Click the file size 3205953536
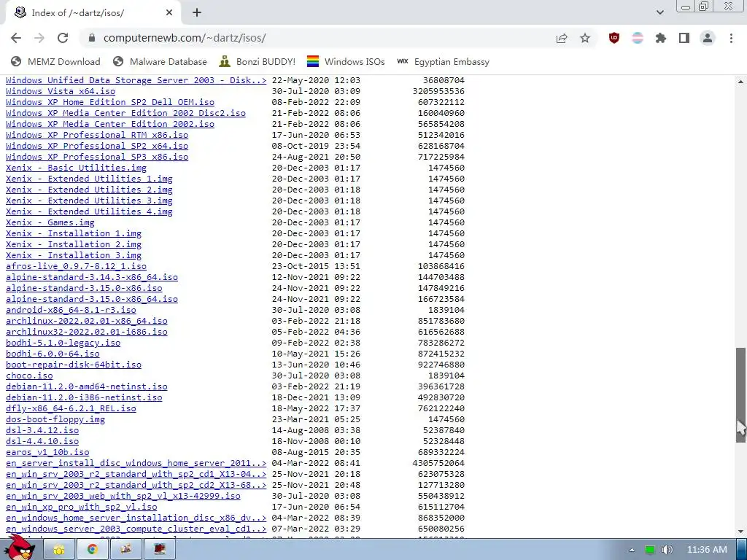 pos(438,91)
